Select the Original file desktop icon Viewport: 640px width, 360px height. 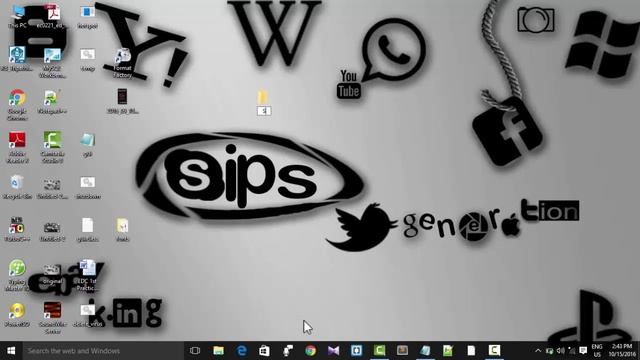pyautogui.click(x=52, y=274)
